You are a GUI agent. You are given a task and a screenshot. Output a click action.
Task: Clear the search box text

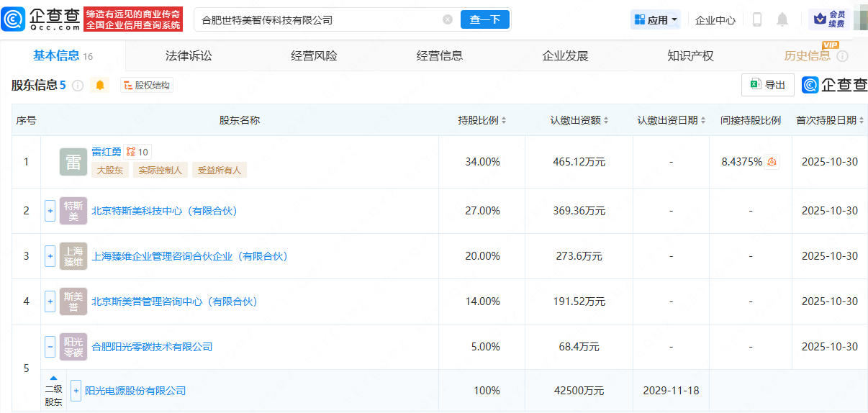448,19
